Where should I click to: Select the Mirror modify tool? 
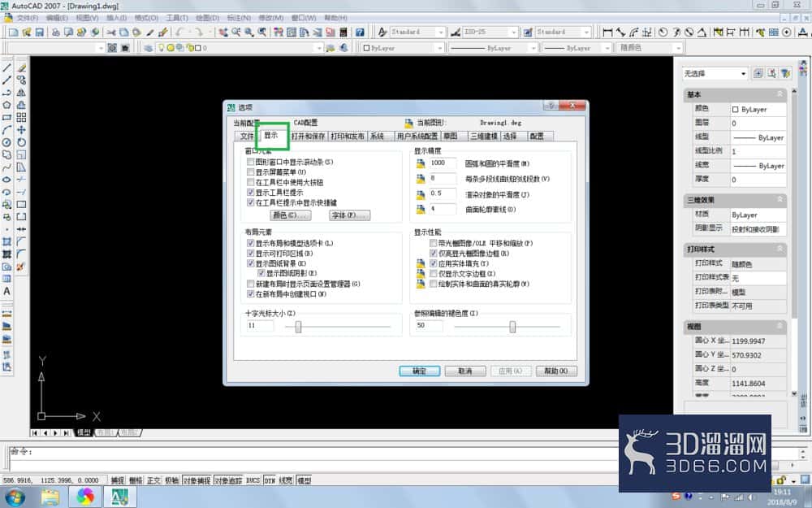tap(21, 93)
